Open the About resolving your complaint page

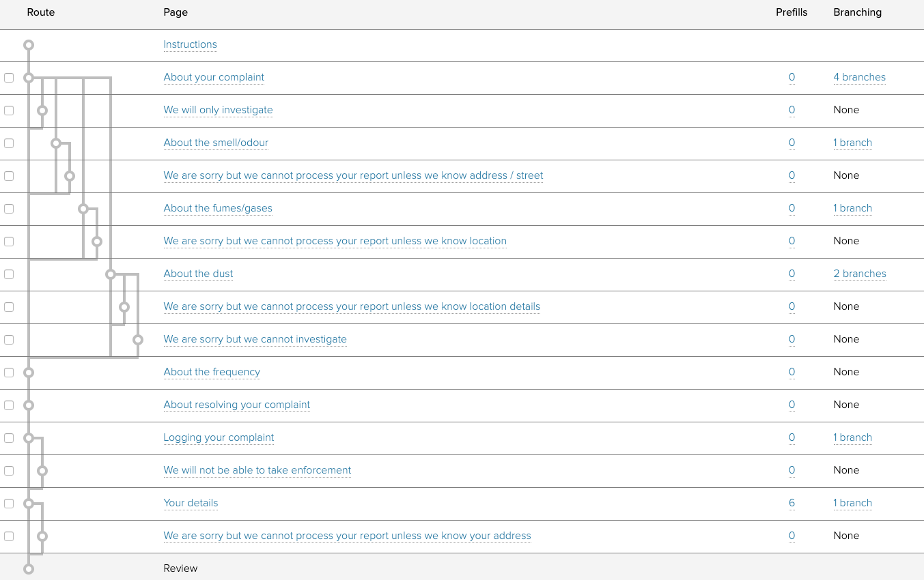pos(236,405)
